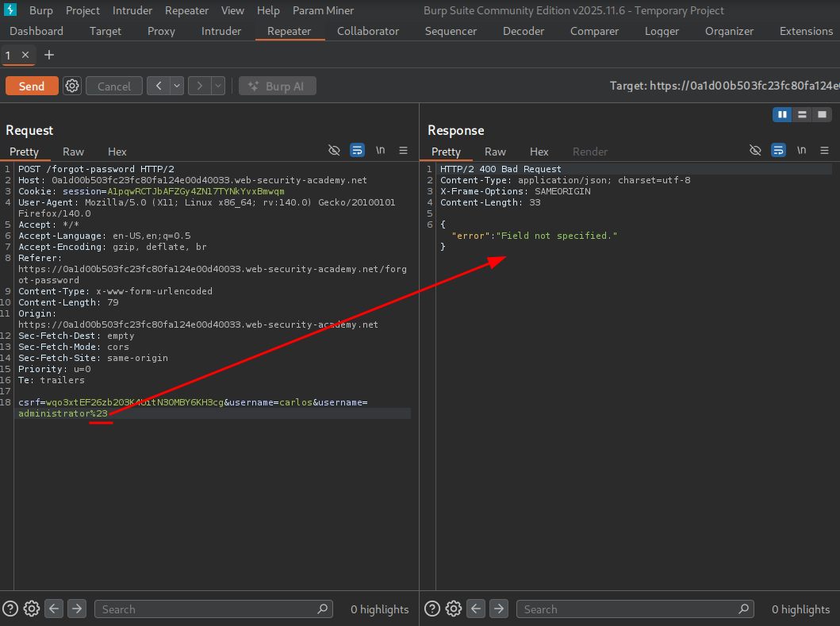This screenshot has height=626, width=840.
Task: Toggle hidden characters in Request panel
Action: pyautogui.click(x=334, y=151)
